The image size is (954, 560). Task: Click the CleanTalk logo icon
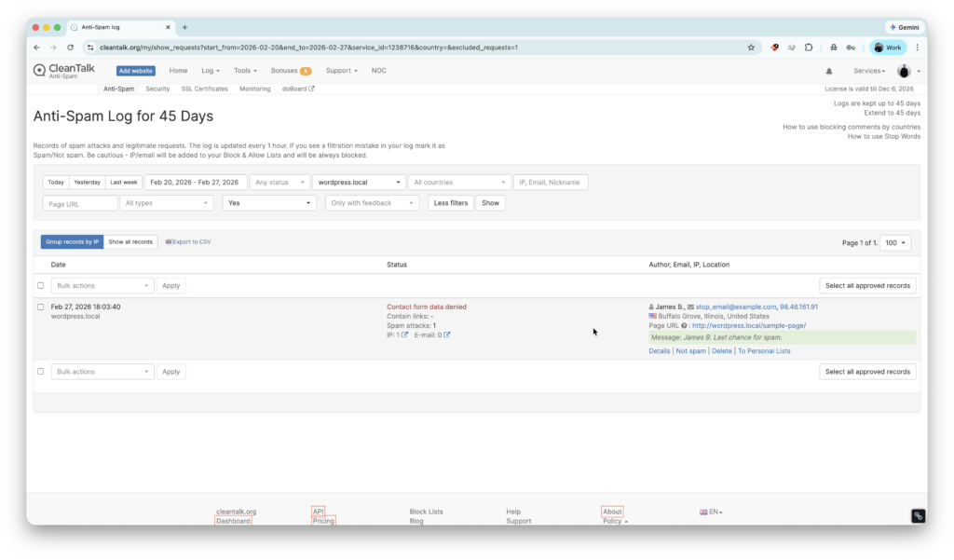[38, 70]
